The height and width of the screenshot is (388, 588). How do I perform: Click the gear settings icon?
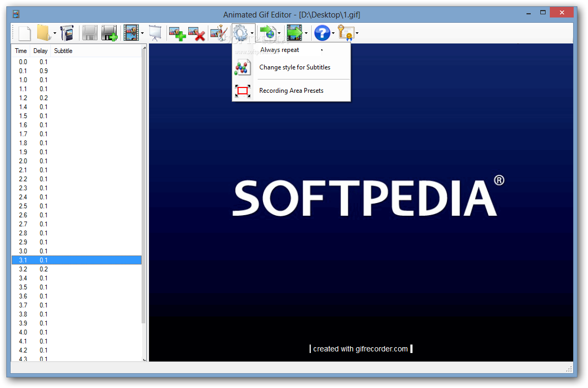[x=240, y=33]
